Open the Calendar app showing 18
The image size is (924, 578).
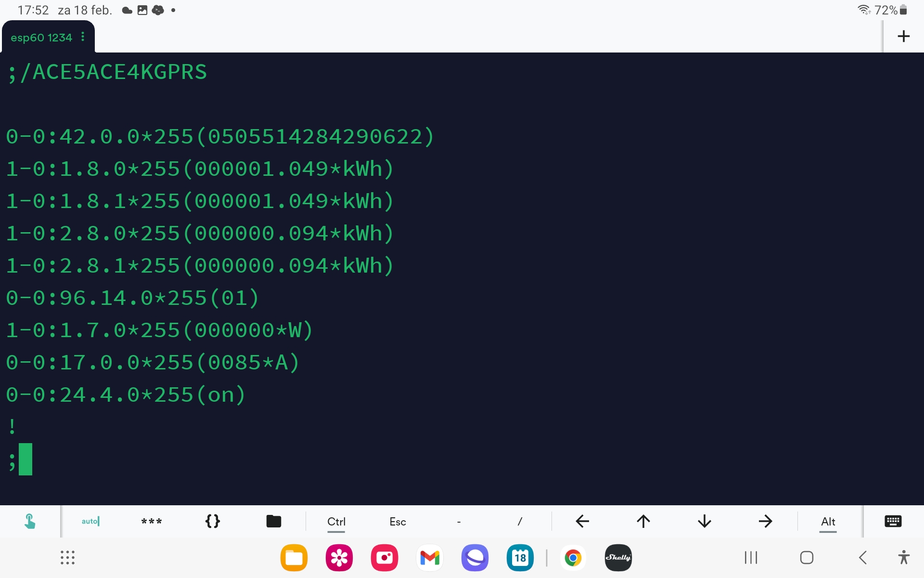520,558
